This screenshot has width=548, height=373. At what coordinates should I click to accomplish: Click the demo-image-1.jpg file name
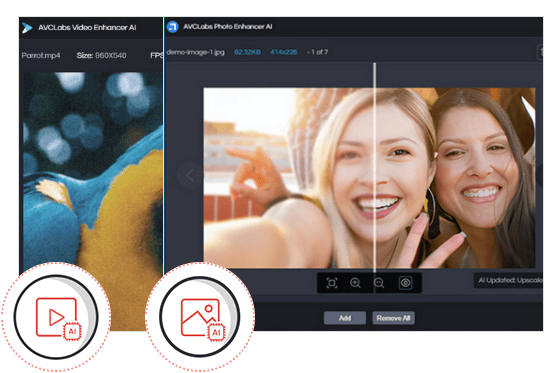click(x=195, y=52)
